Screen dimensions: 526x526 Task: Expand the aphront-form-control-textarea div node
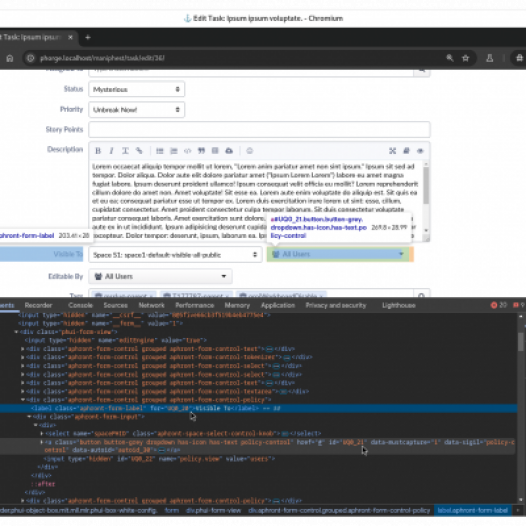click(23, 391)
